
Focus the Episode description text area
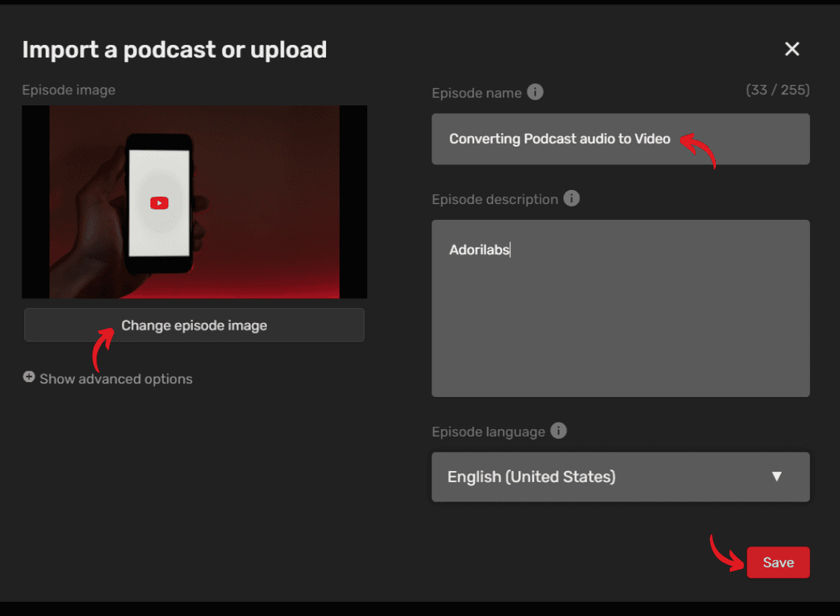coord(620,308)
